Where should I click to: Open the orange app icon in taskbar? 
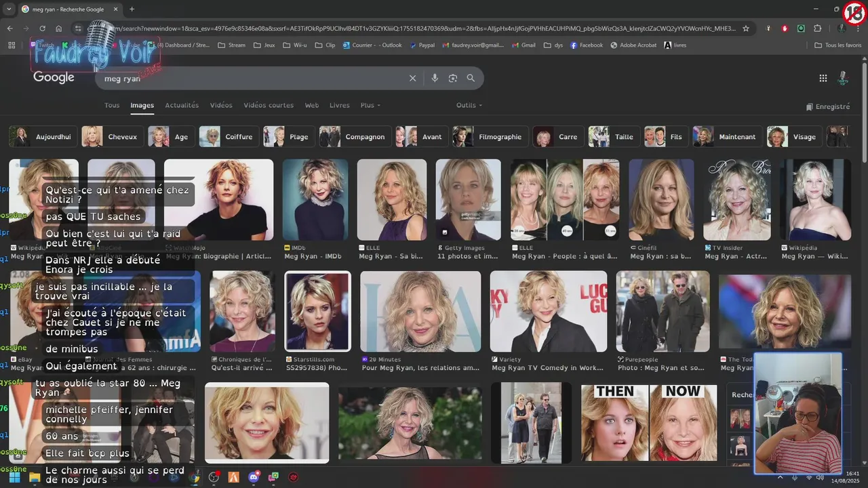click(234, 477)
